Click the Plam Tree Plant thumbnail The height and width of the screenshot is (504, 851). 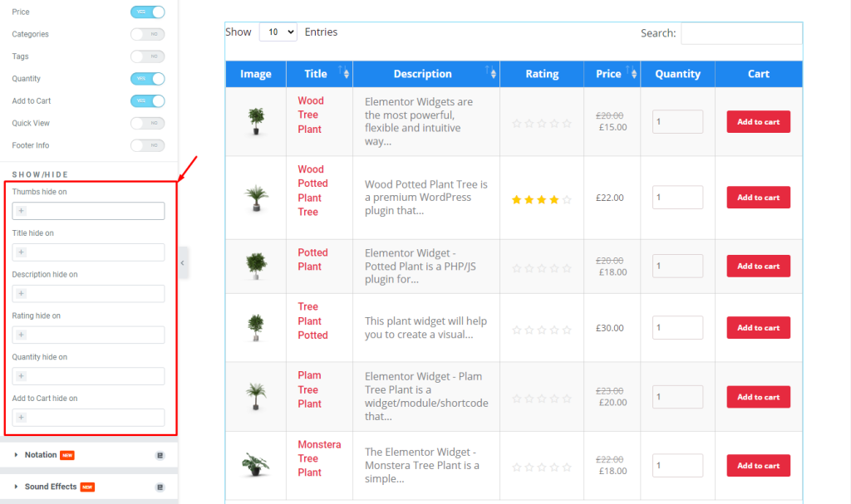pos(256,396)
